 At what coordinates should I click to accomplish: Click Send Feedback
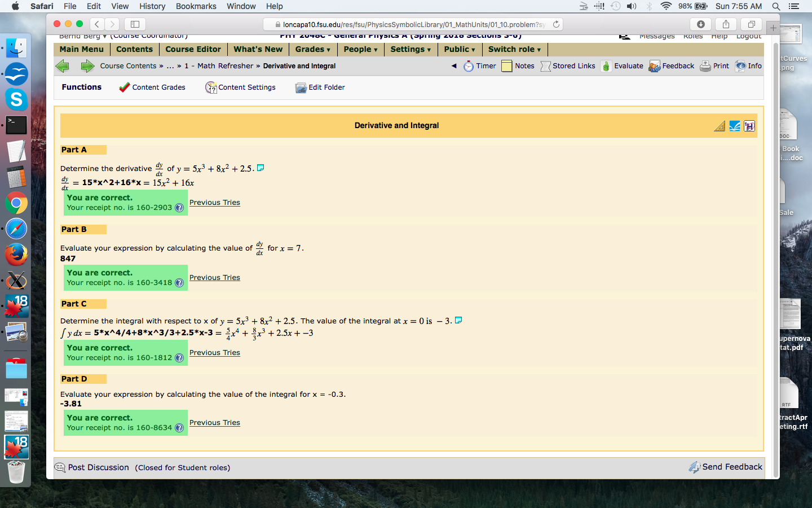(x=726, y=467)
